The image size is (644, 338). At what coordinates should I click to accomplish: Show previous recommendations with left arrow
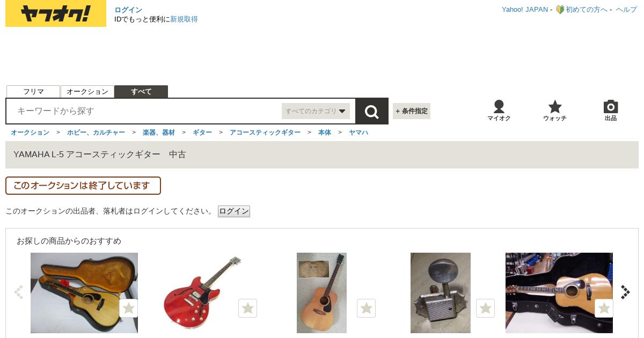(19, 292)
